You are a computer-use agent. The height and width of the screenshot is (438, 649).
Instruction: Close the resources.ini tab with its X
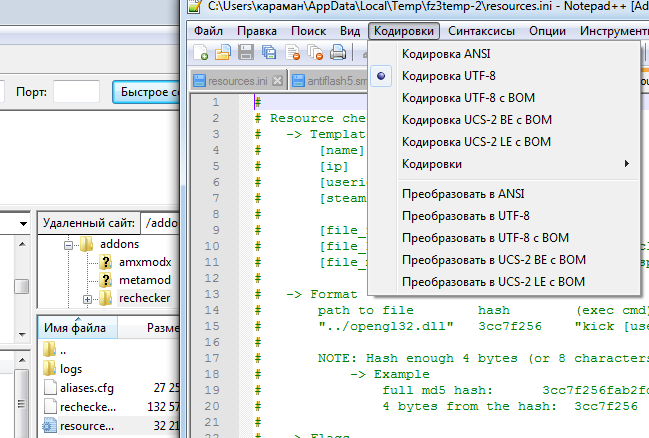(x=278, y=81)
